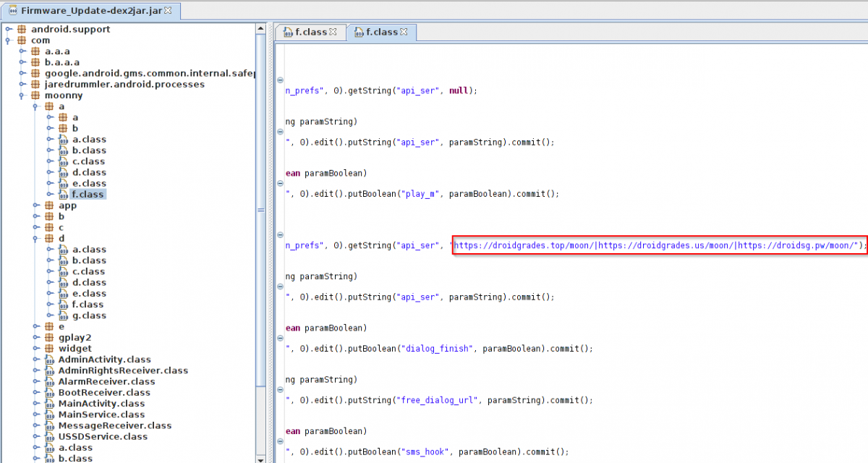Click the BootReceiver.class file icon
Viewport: 868px width, 463px height.
coord(50,392)
